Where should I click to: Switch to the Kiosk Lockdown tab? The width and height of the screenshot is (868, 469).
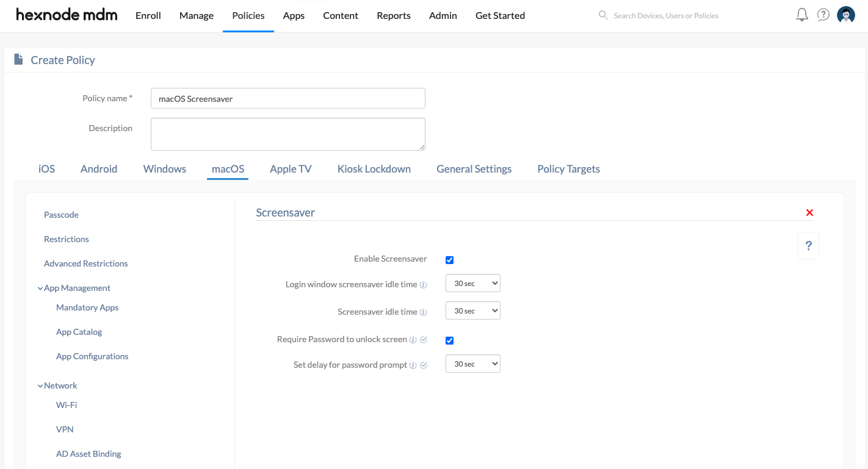click(374, 169)
